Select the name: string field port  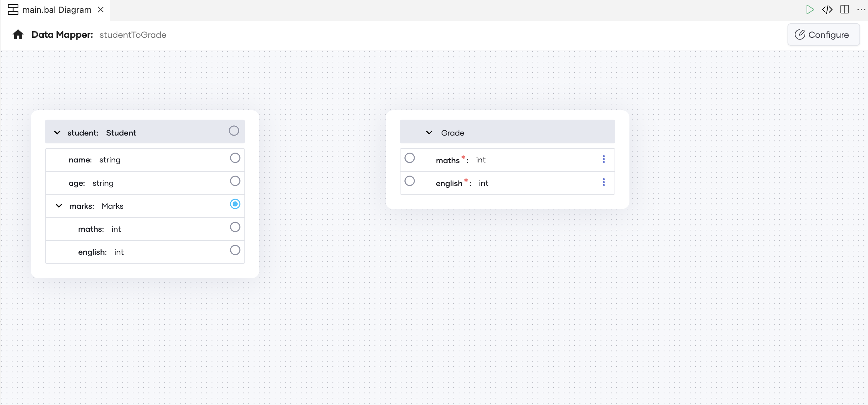click(235, 158)
